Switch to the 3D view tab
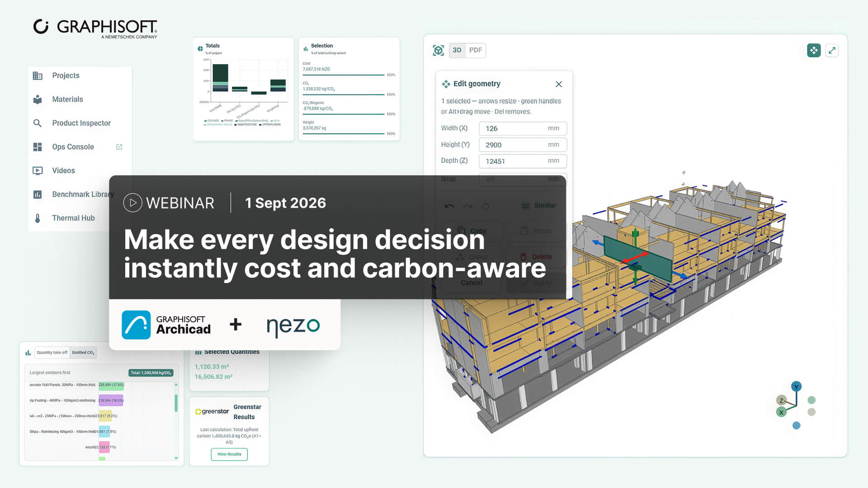Image resolution: width=868 pixels, height=488 pixels. point(457,50)
